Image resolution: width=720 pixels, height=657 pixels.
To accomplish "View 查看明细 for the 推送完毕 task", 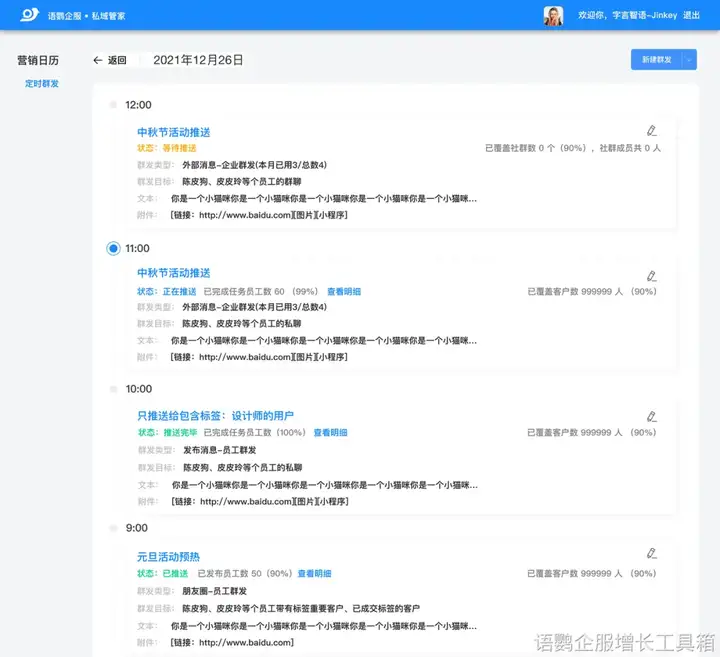I will tap(330, 433).
